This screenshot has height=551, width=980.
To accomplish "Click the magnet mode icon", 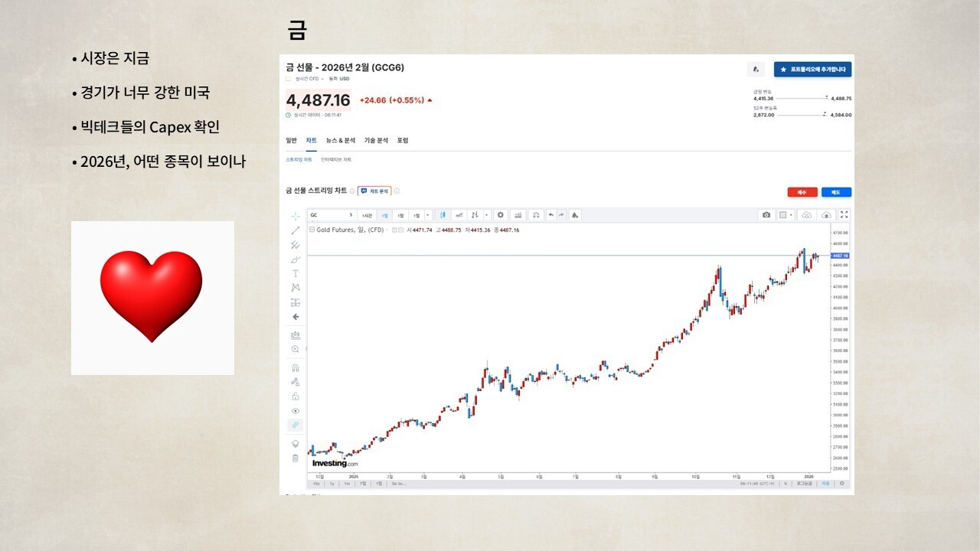I will tap(296, 367).
